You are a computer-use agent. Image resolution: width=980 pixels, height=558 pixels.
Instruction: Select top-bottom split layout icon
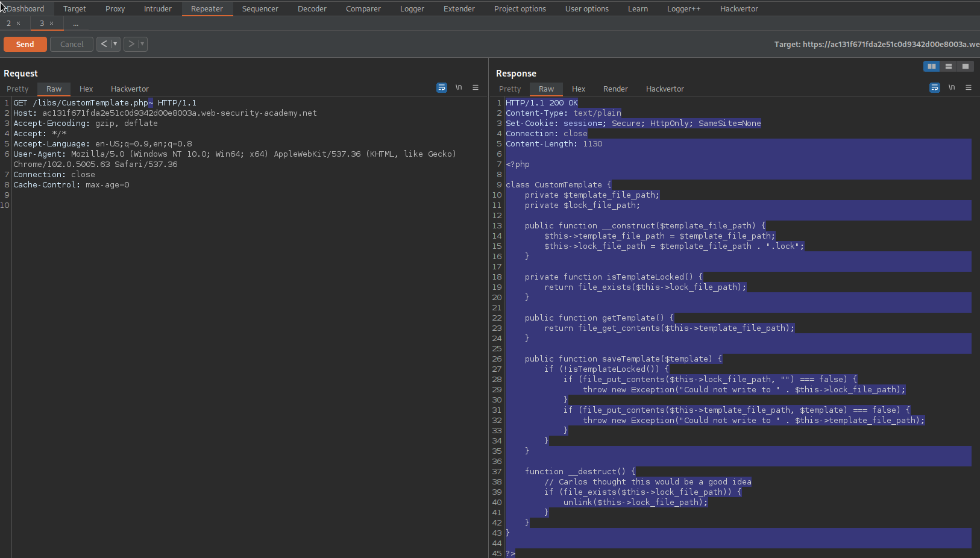click(949, 66)
